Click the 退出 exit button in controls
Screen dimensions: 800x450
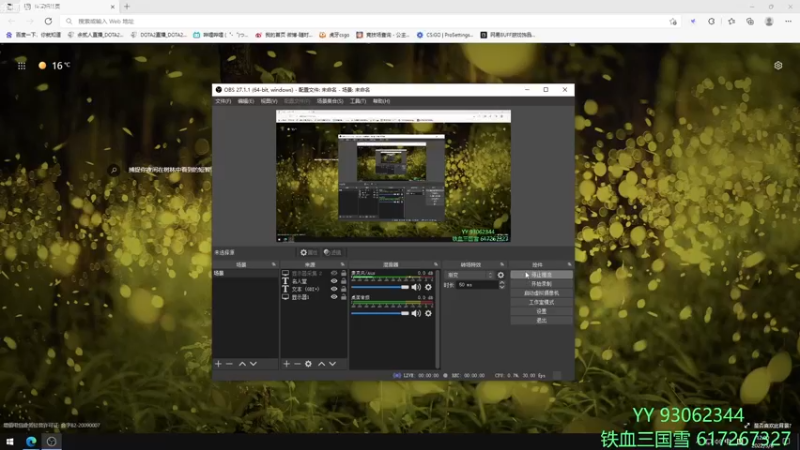point(541,320)
